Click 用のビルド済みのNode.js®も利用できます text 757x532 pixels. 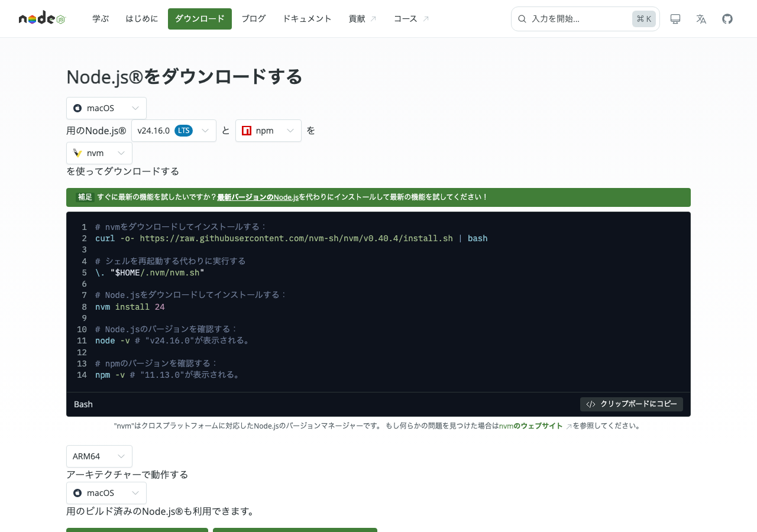[x=161, y=511]
